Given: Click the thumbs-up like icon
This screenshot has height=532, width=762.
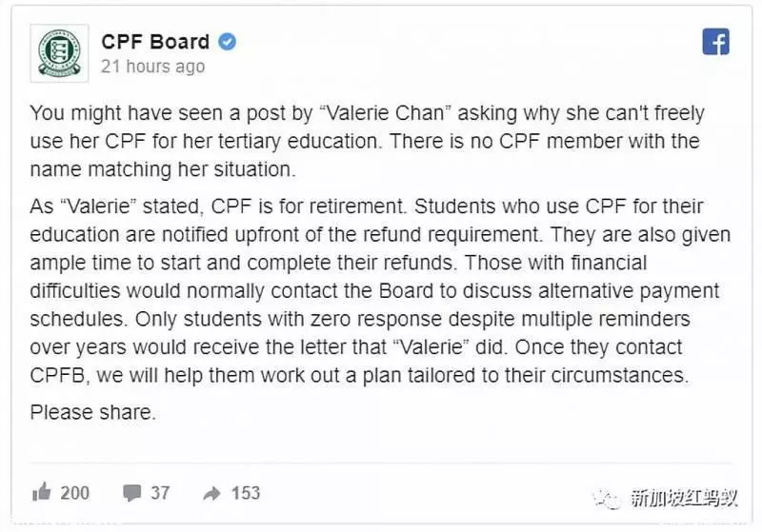Looking at the screenshot, I should (42, 492).
